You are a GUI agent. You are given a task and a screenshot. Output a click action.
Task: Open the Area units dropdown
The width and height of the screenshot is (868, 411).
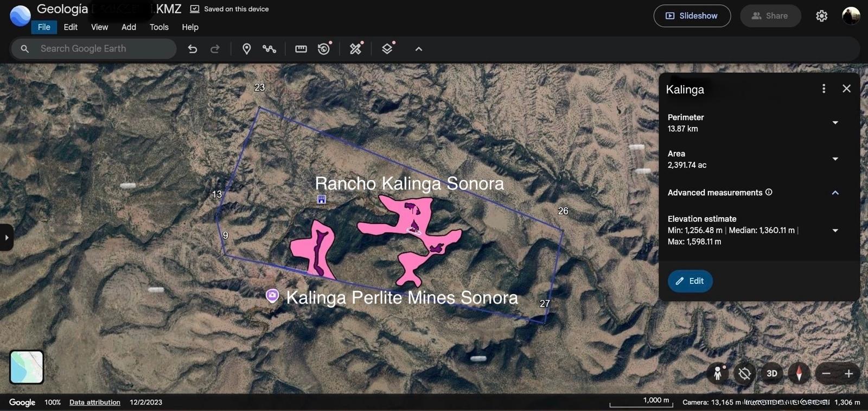tap(835, 159)
